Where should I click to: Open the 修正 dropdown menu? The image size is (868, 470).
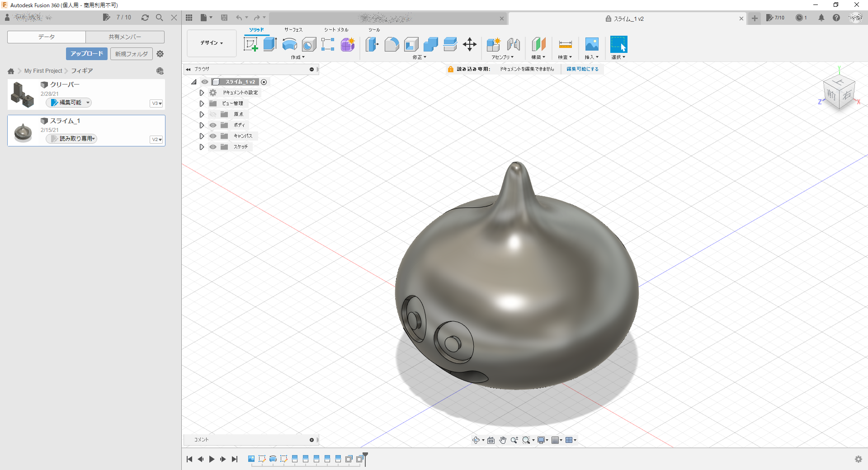(420, 57)
